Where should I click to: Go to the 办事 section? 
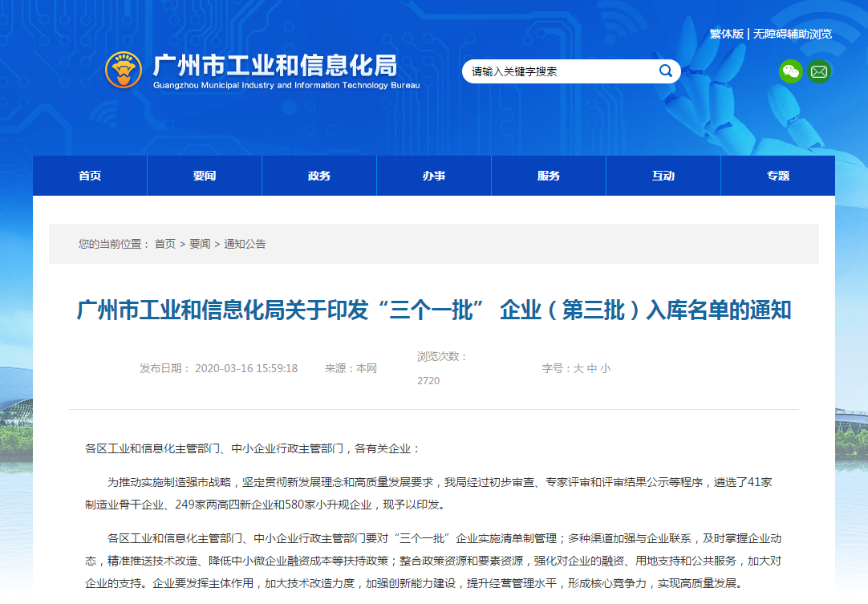(434, 176)
